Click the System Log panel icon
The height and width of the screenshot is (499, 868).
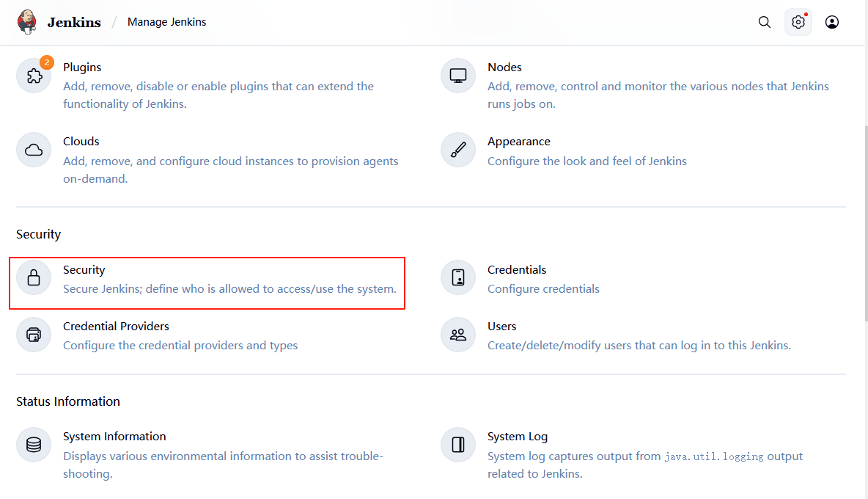[x=458, y=445]
